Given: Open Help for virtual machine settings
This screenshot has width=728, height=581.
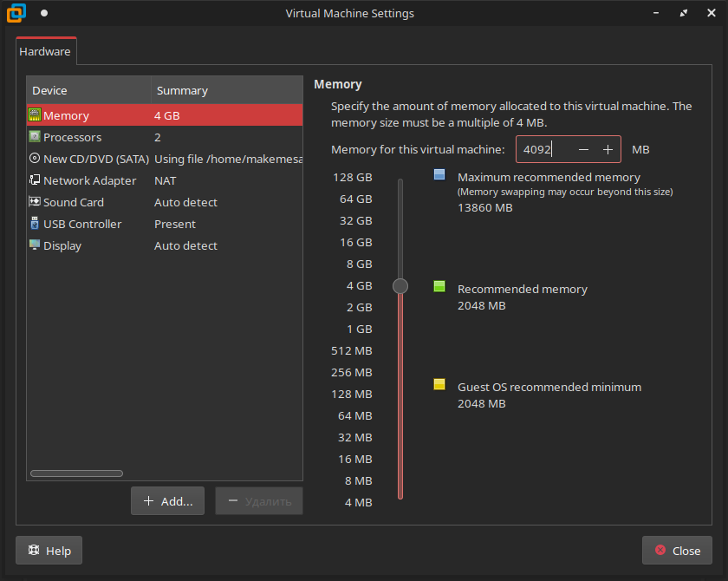Looking at the screenshot, I should tap(49, 551).
